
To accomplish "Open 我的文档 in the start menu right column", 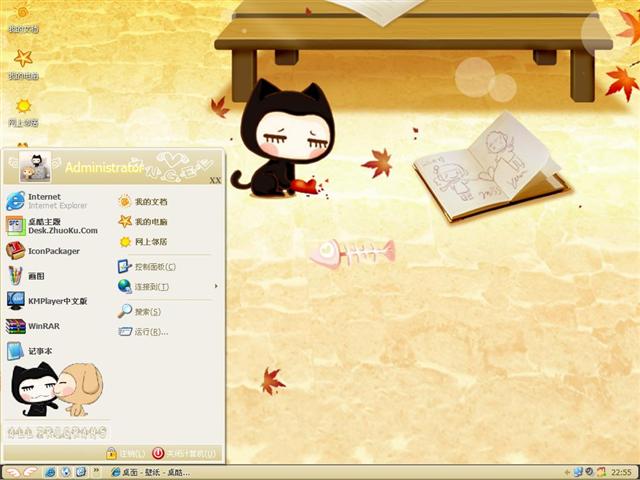I will [143, 201].
